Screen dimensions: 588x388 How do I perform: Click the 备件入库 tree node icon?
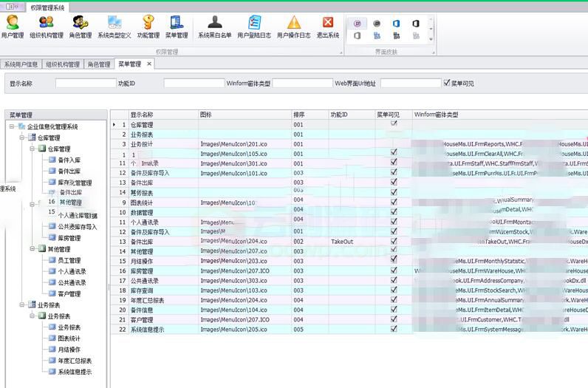tap(52, 160)
